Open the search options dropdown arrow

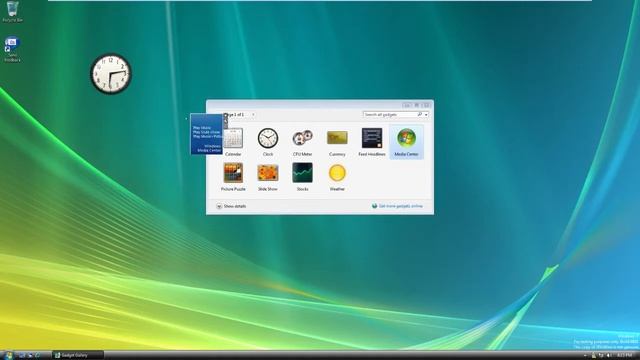click(x=426, y=115)
